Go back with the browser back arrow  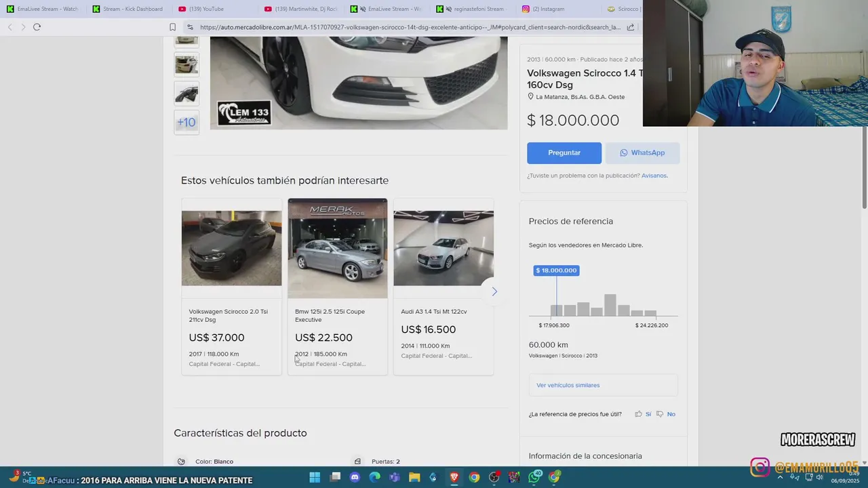click(x=9, y=27)
